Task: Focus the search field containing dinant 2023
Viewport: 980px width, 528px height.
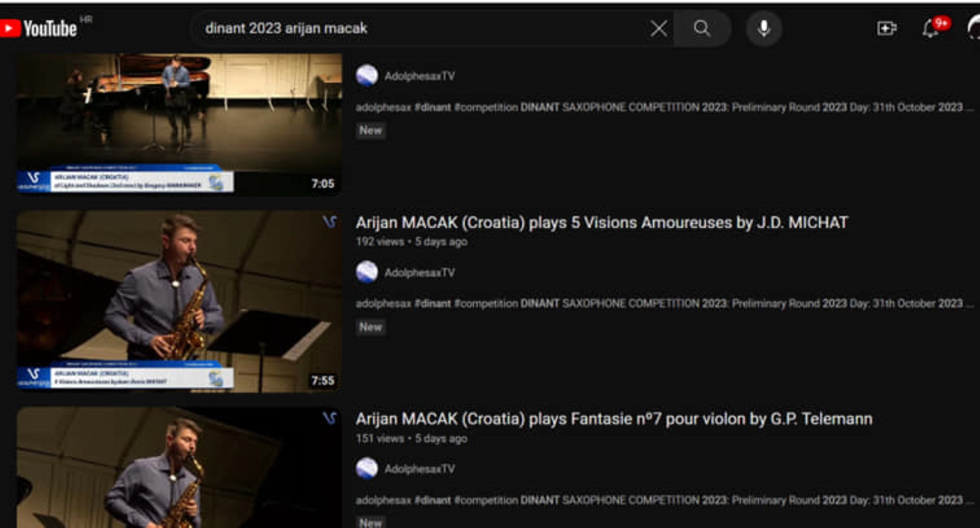Action: click(x=419, y=29)
